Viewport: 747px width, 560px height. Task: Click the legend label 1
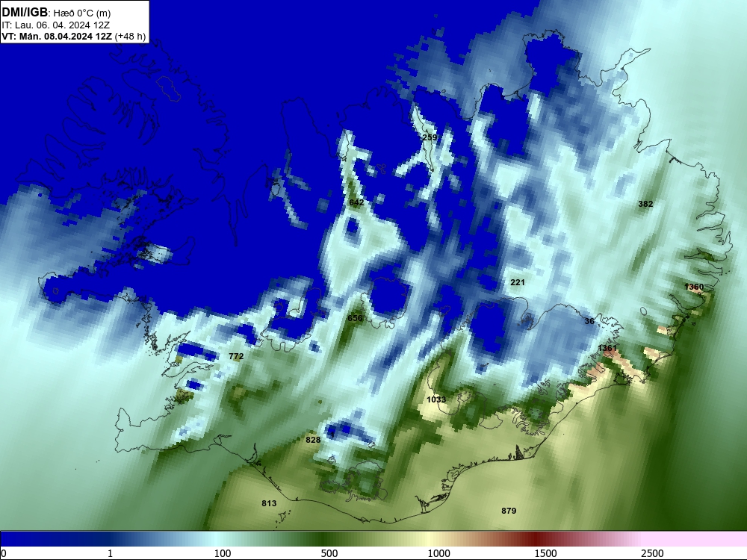(110, 553)
